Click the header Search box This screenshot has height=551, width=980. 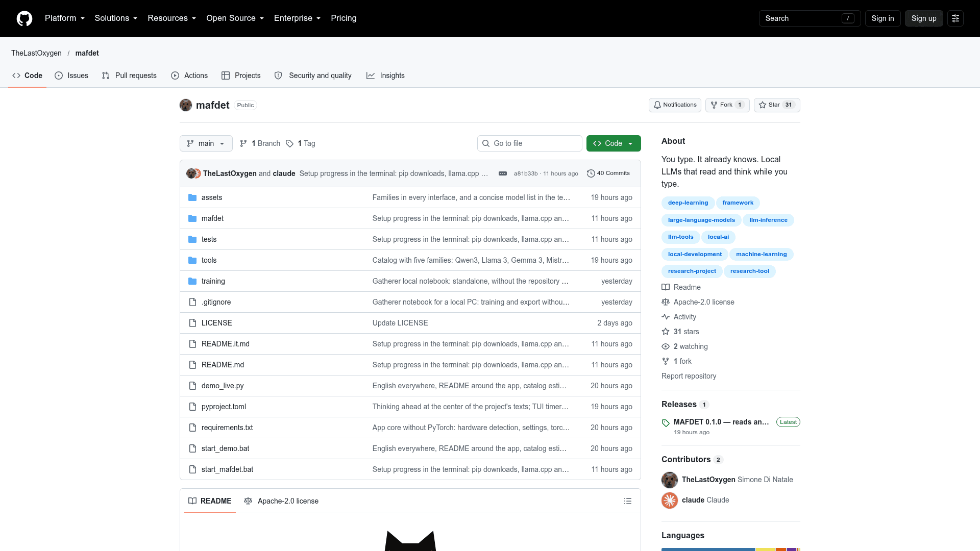tap(810, 18)
